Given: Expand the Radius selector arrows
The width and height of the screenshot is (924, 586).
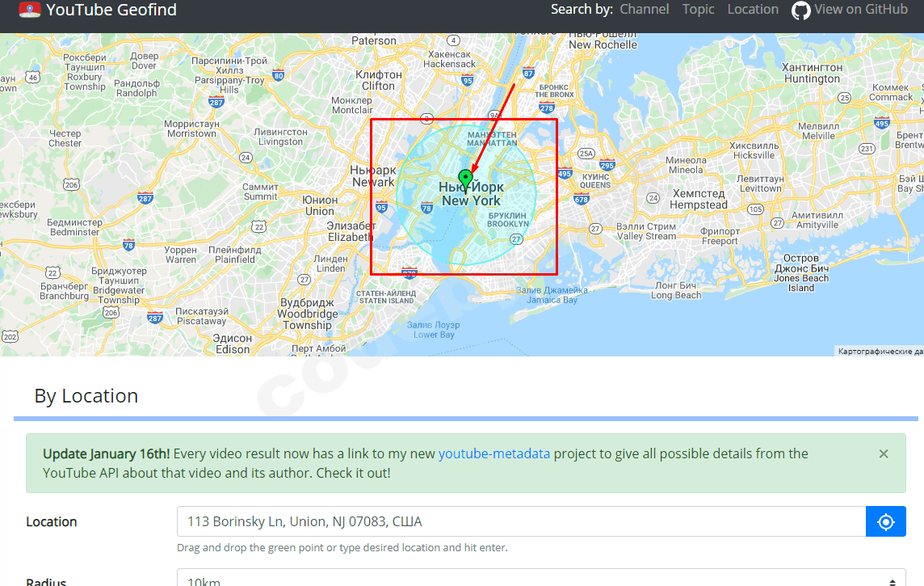Looking at the screenshot, I should tap(892, 581).
